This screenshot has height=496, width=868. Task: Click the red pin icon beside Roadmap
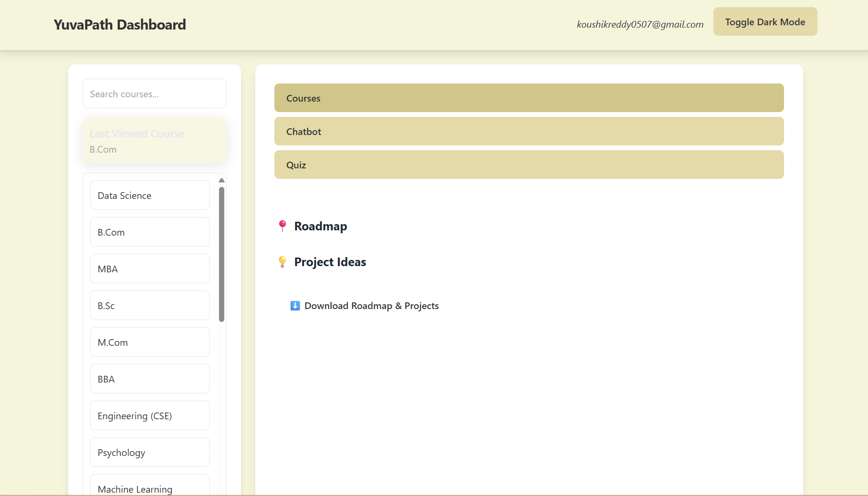(x=282, y=226)
